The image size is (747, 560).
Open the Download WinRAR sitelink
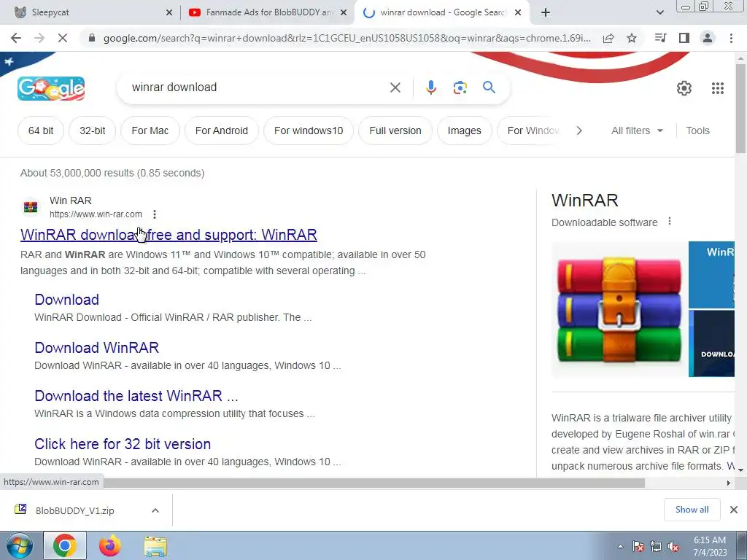point(97,348)
